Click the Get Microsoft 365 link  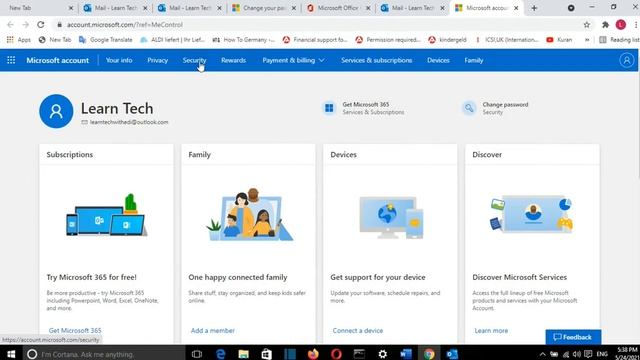(75, 330)
